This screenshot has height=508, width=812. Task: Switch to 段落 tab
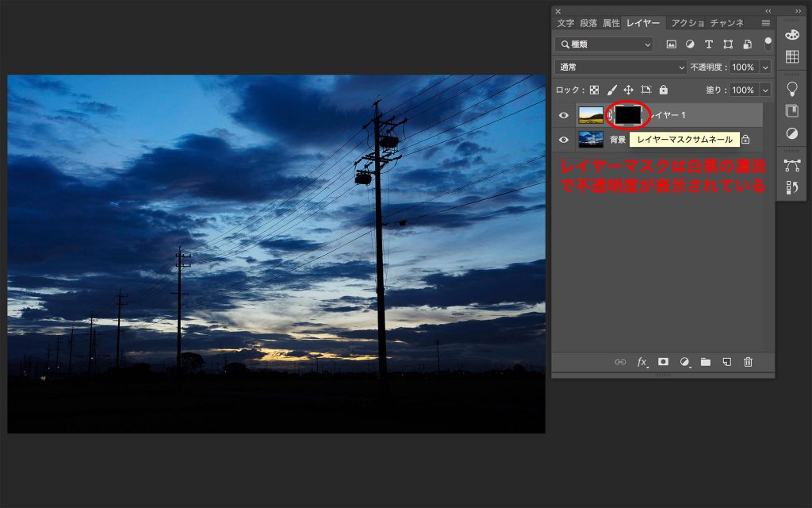pos(588,23)
